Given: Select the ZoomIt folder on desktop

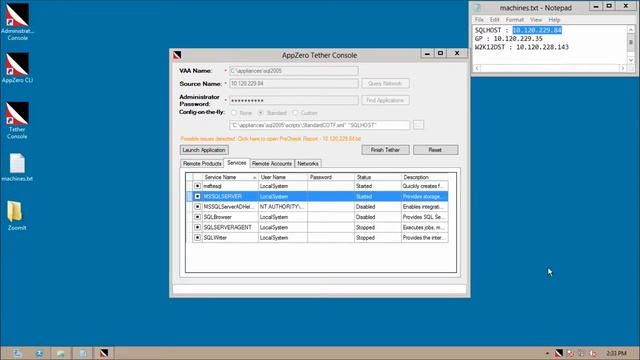Looking at the screenshot, I should [x=17, y=216].
